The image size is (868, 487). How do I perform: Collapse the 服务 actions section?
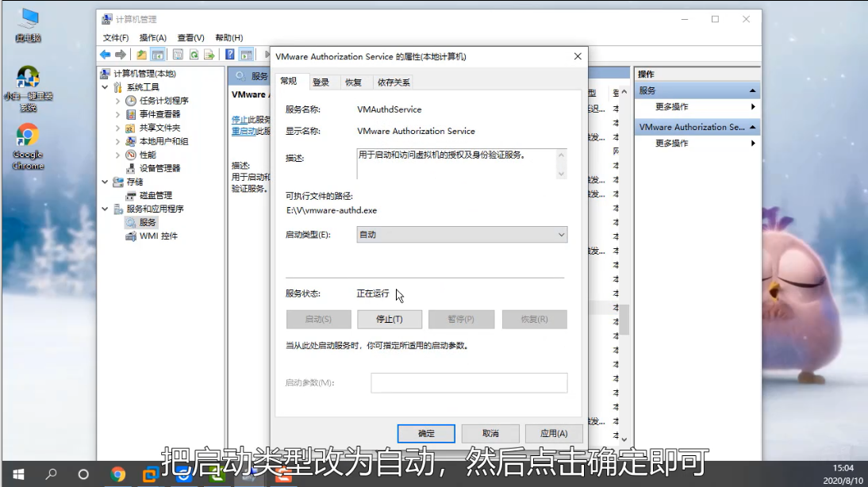tap(753, 90)
